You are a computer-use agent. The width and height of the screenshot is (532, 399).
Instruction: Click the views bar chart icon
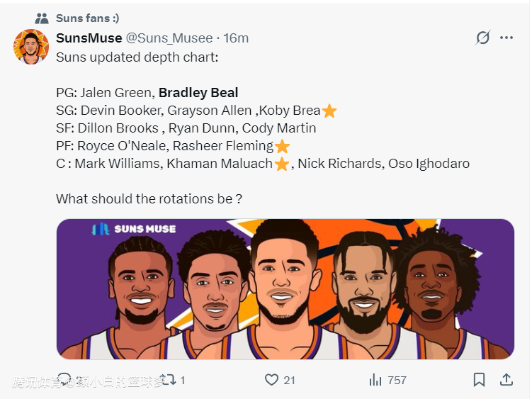coord(375,380)
